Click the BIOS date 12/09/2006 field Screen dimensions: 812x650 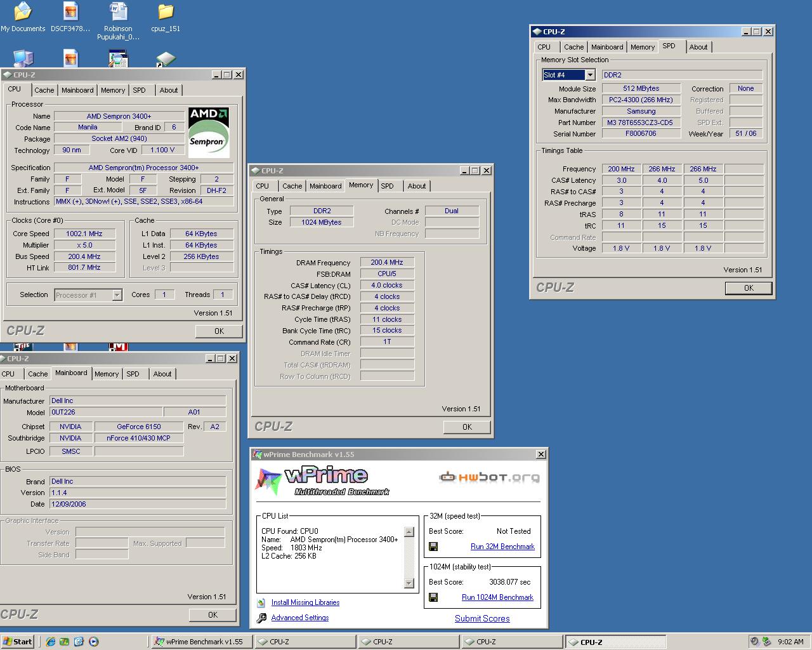pos(138,504)
